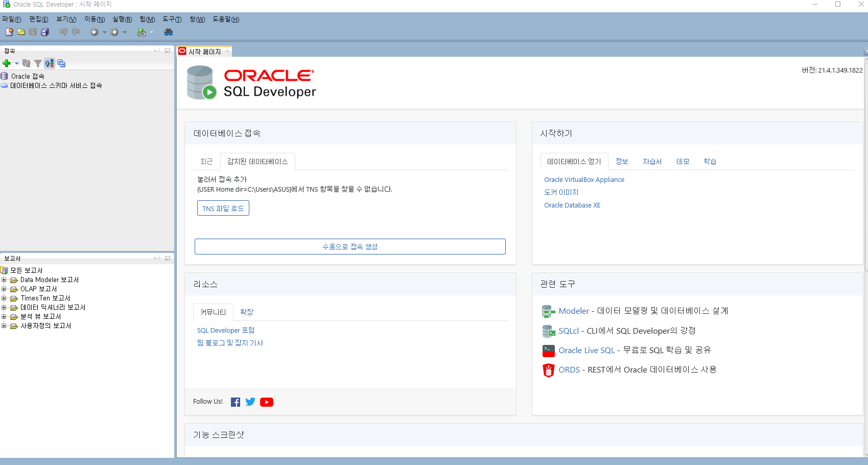Open the 편집(E) menu

click(39, 19)
